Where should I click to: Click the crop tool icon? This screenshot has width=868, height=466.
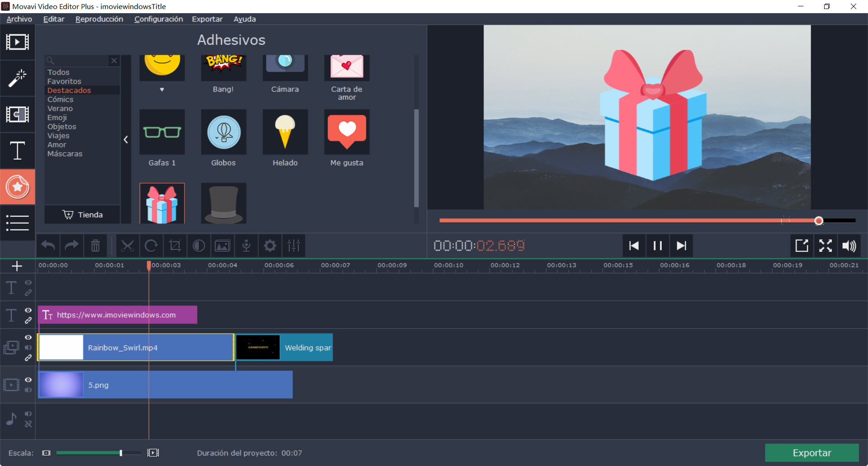(x=175, y=246)
